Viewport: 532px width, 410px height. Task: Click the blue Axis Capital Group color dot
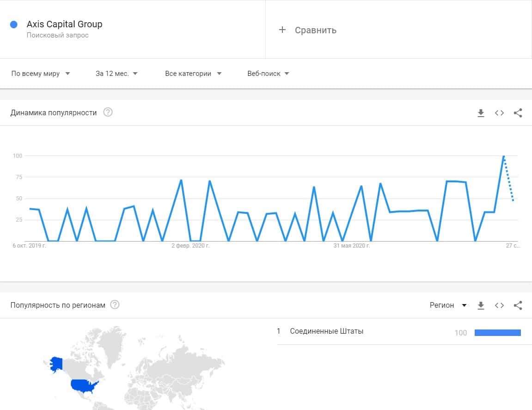14,25
